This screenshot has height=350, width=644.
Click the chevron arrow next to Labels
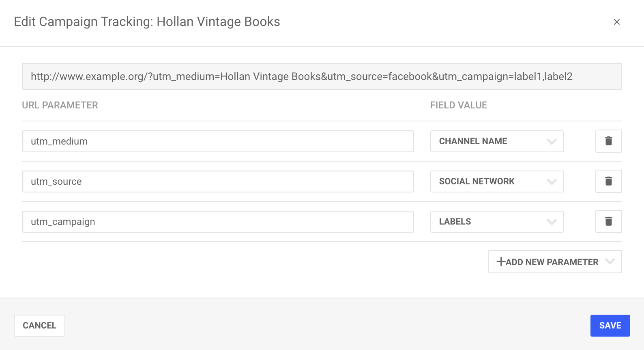[552, 222]
